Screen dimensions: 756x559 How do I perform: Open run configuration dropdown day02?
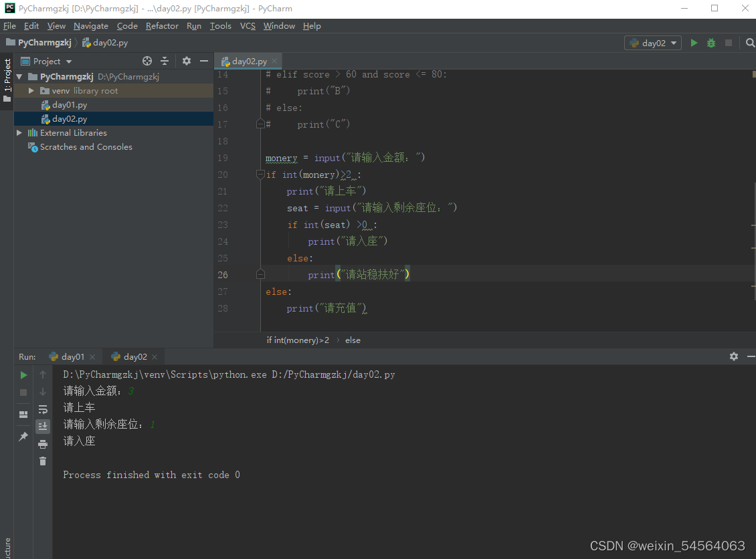pos(653,43)
